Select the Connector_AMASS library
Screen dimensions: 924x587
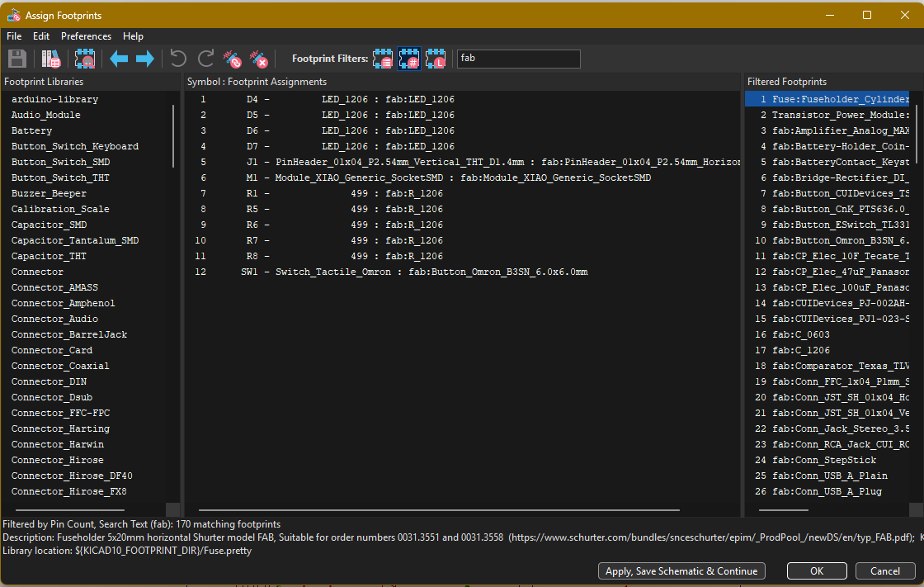[x=54, y=287]
